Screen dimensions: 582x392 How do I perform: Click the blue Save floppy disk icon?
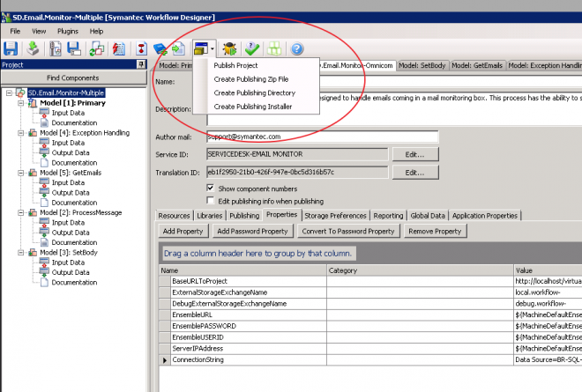11,48
